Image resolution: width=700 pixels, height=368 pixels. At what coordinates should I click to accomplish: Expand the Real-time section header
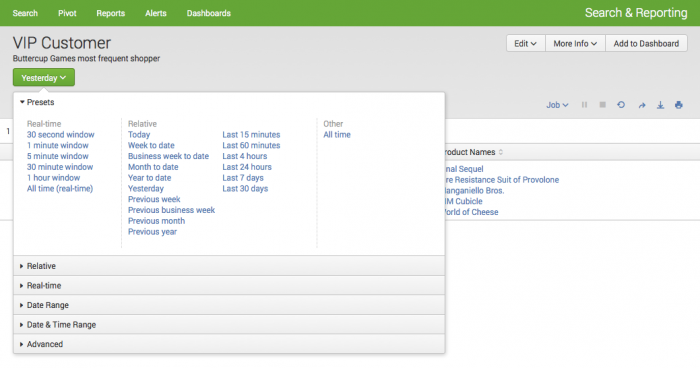[229, 285]
